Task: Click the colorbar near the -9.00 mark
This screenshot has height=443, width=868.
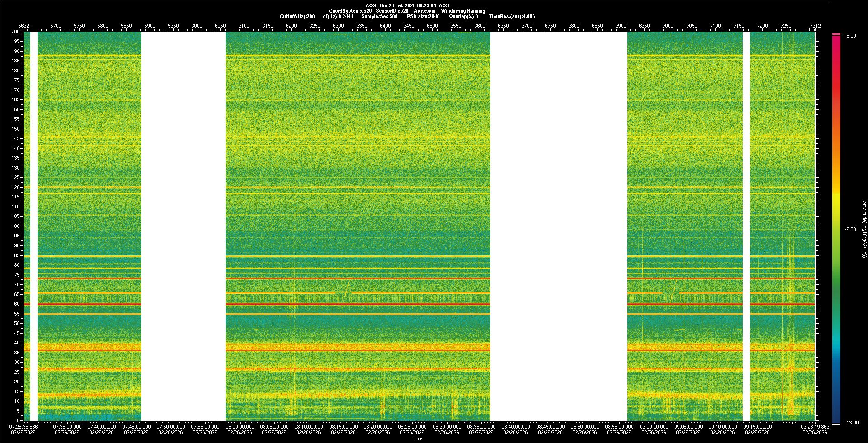Action: pos(836,230)
